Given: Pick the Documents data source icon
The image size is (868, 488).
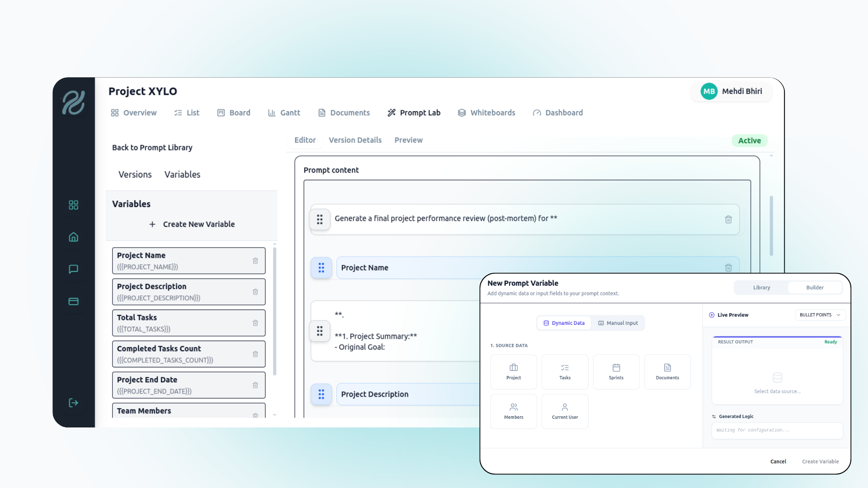Looking at the screenshot, I should click(x=667, y=371).
